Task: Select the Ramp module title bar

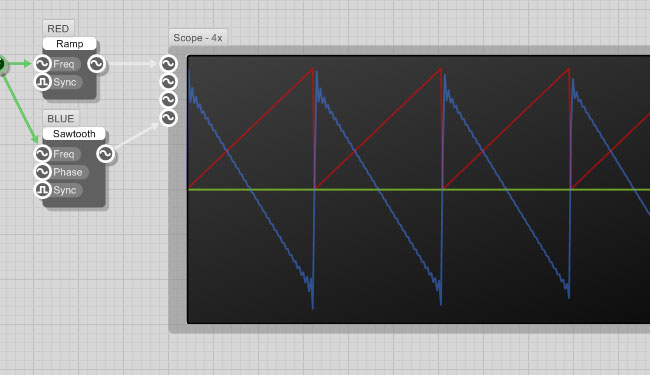Action: [70, 44]
